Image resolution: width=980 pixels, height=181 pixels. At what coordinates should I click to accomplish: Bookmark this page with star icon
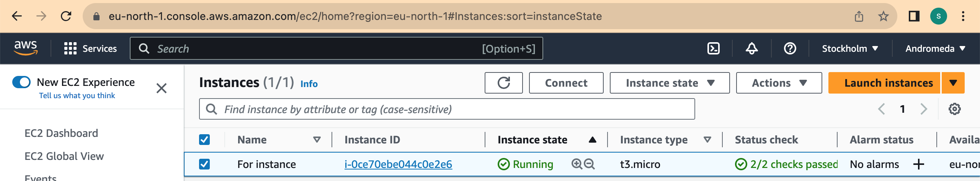pyautogui.click(x=883, y=16)
